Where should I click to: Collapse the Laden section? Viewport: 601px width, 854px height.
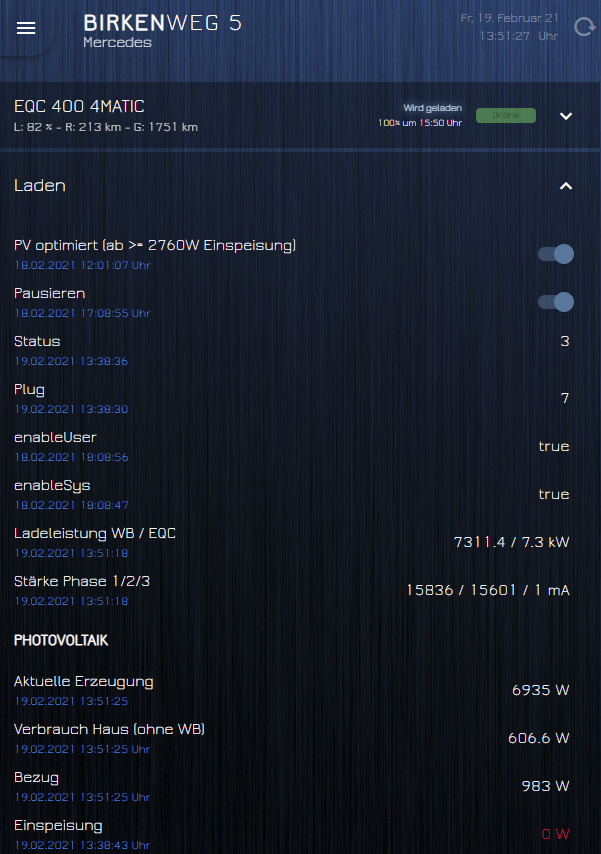coord(566,186)
